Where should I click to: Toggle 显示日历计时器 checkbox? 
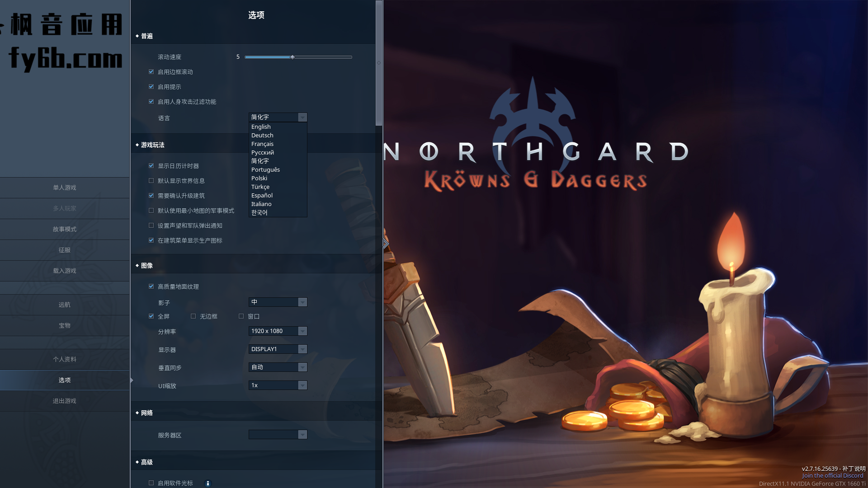pos(151,166)
